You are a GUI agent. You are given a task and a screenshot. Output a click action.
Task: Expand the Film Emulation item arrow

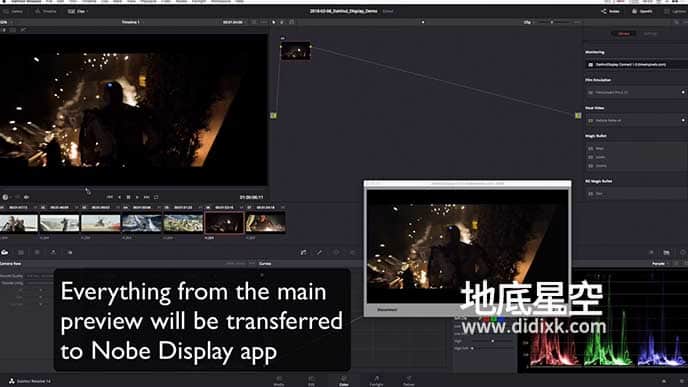[683, 93]
